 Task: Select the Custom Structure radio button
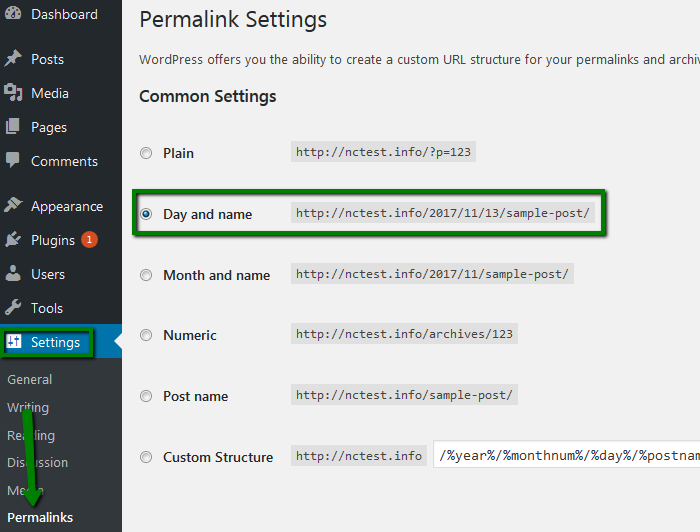tap(146, 457)
